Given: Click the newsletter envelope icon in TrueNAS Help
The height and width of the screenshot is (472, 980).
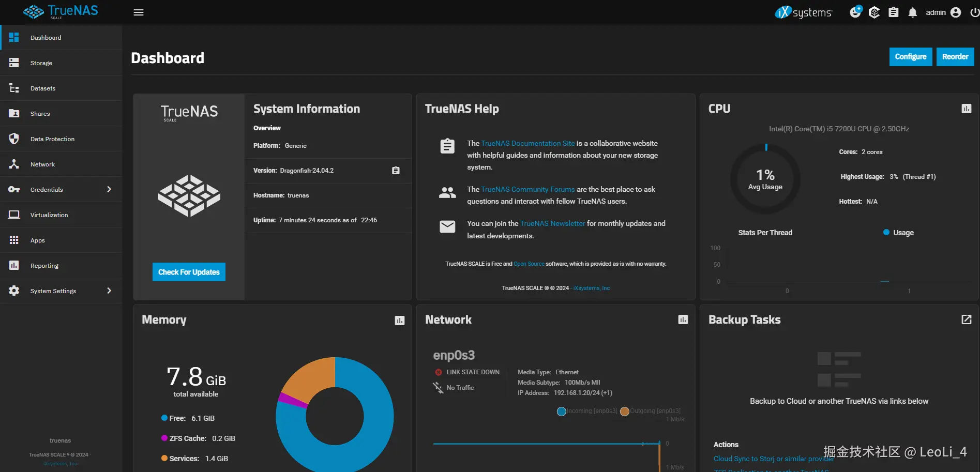Looking at the screenshot, I should click(x=447, y=226).
